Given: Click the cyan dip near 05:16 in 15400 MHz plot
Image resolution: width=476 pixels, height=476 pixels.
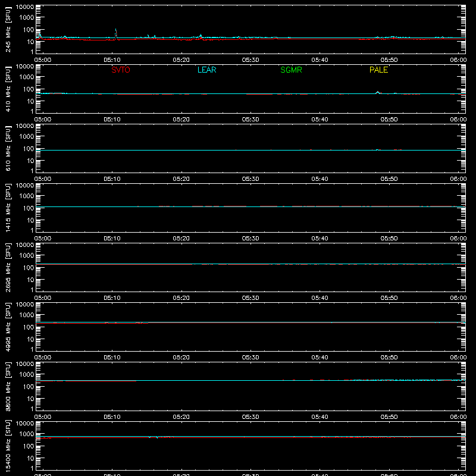Looking at the screenshot, I should [x=157, y=437].
